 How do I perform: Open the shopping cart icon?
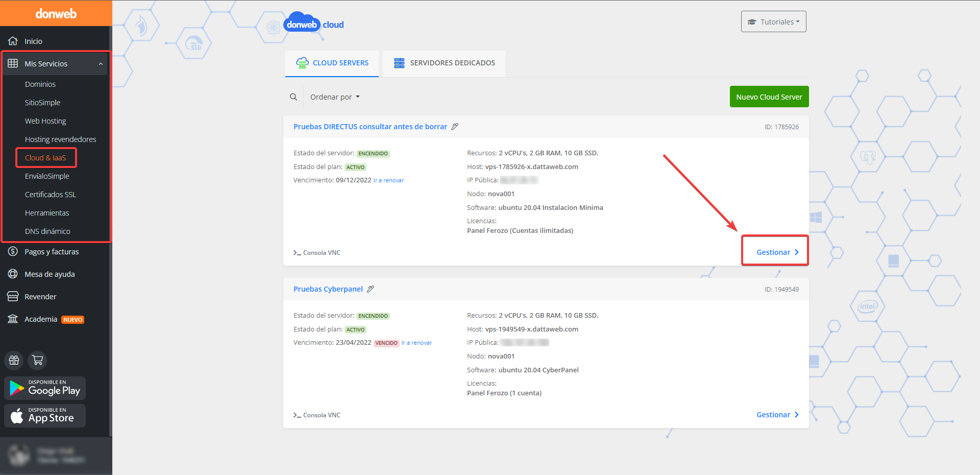pos(37,360)
